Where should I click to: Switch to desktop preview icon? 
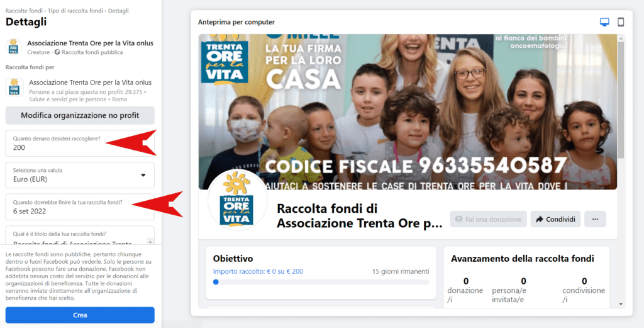click(x=604, y=22)
